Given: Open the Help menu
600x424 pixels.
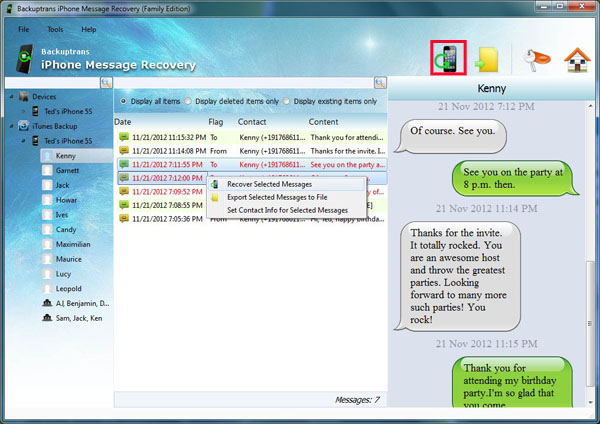Looking at the screenshot, I should coord(88,29).
